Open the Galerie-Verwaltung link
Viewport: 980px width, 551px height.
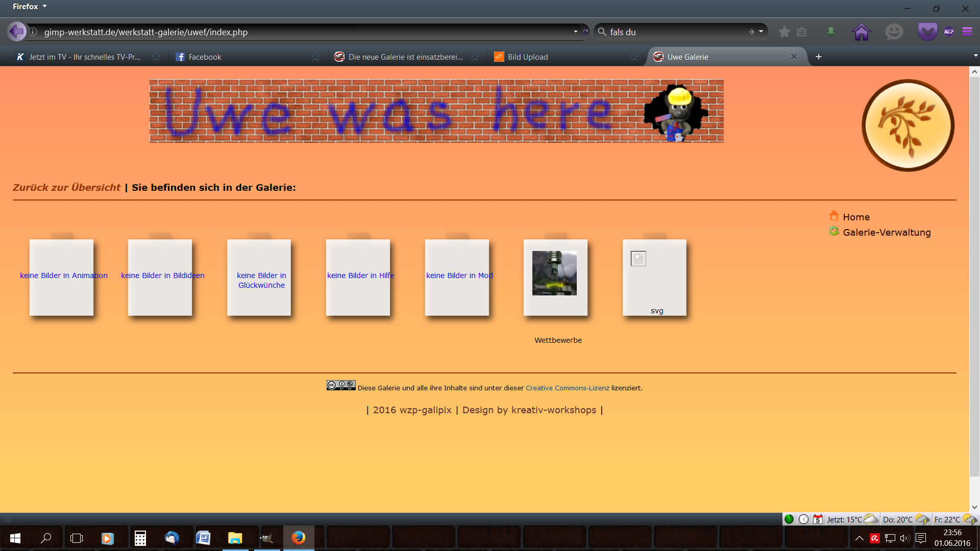[x=887, y=233]
